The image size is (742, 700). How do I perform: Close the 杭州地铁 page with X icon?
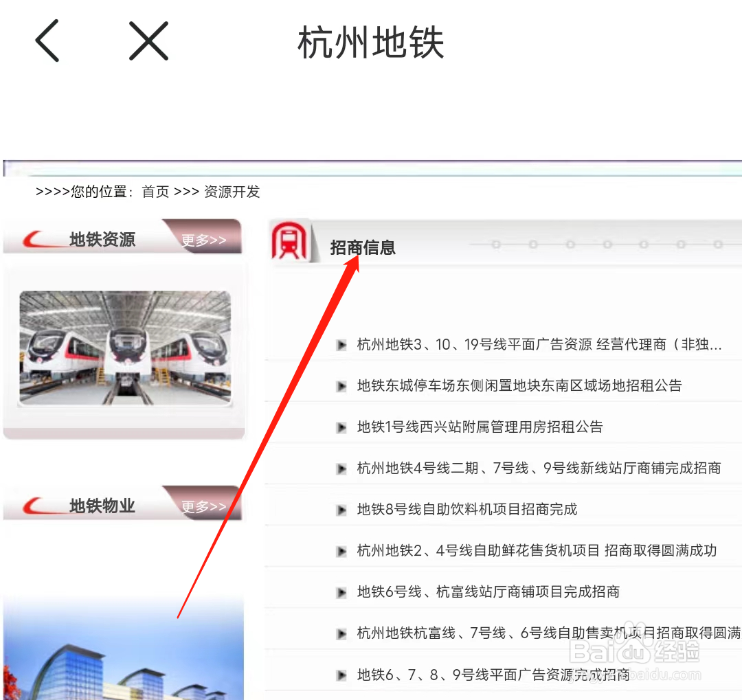(148, 41)
